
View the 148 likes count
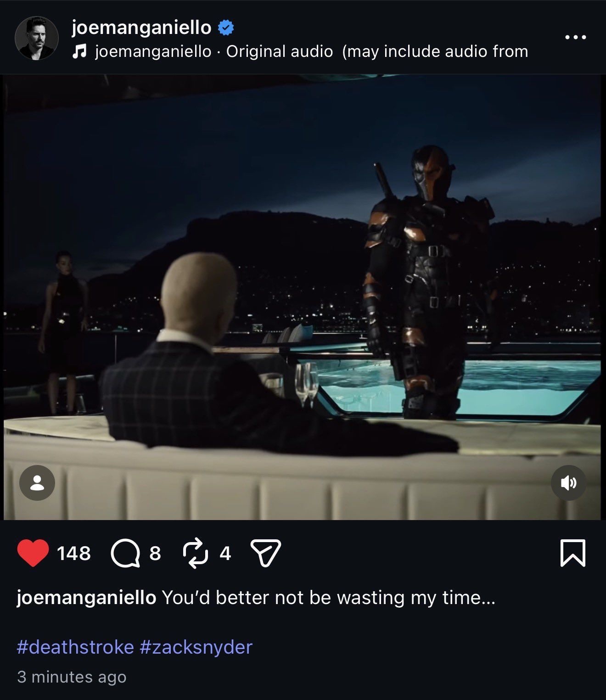click(74, 553)
